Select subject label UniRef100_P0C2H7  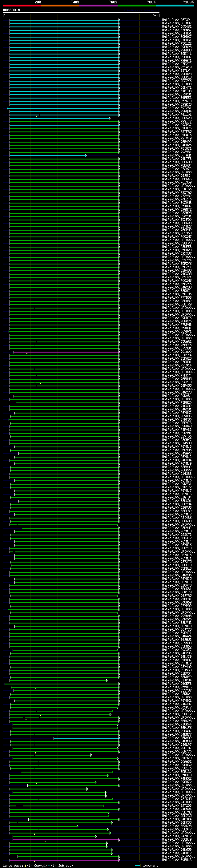177,236
